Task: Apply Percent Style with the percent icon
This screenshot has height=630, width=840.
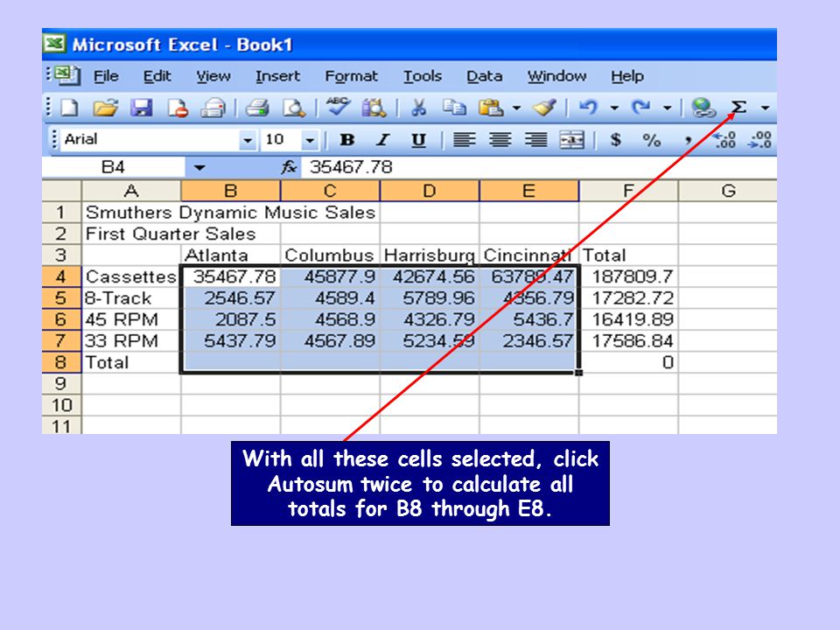Action: [x=651, y=140]
